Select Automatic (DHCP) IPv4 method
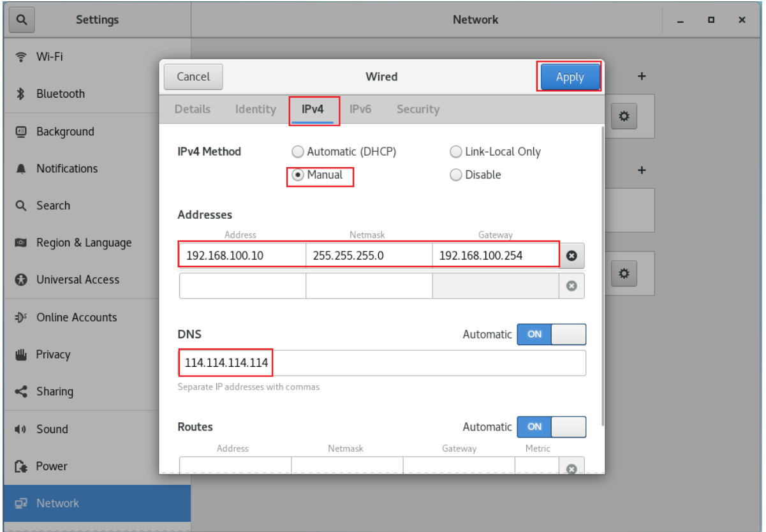 tap(344, 152)
